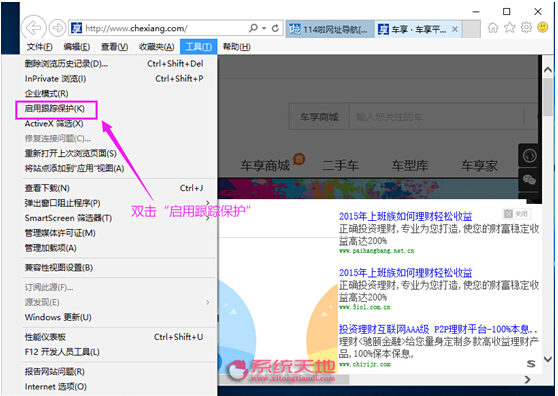The height and width of the screenshot is (396, 558).
Task: Open the 文件(F) menu
Action: 40,47
